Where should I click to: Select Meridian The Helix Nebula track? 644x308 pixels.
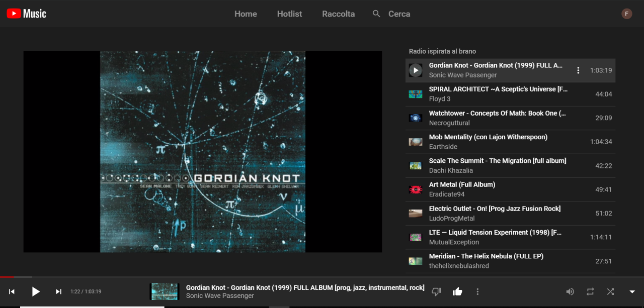(510, 261)
